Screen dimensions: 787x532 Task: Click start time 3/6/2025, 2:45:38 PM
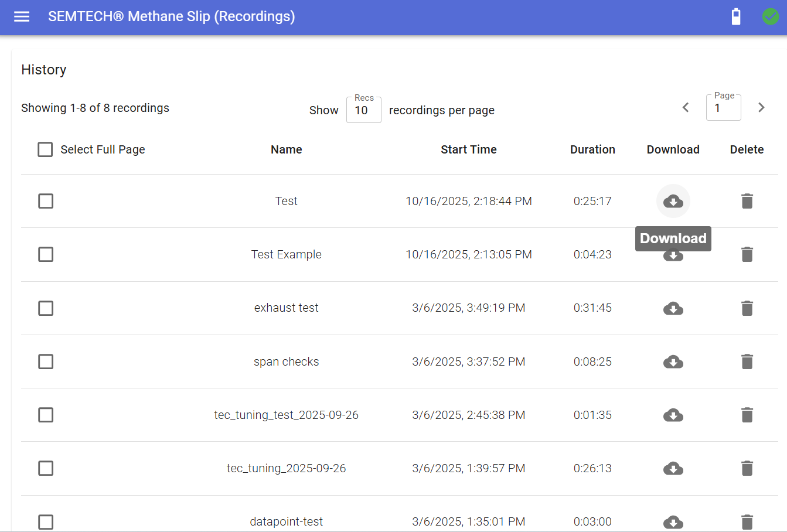(x=469, y=415)
